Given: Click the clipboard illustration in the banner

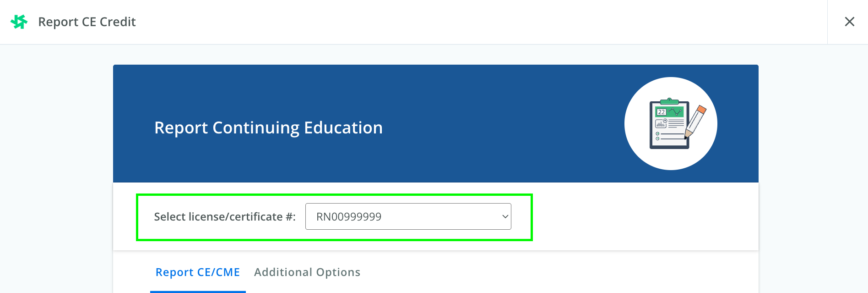Looking at the screenshot, I should 669,123.
